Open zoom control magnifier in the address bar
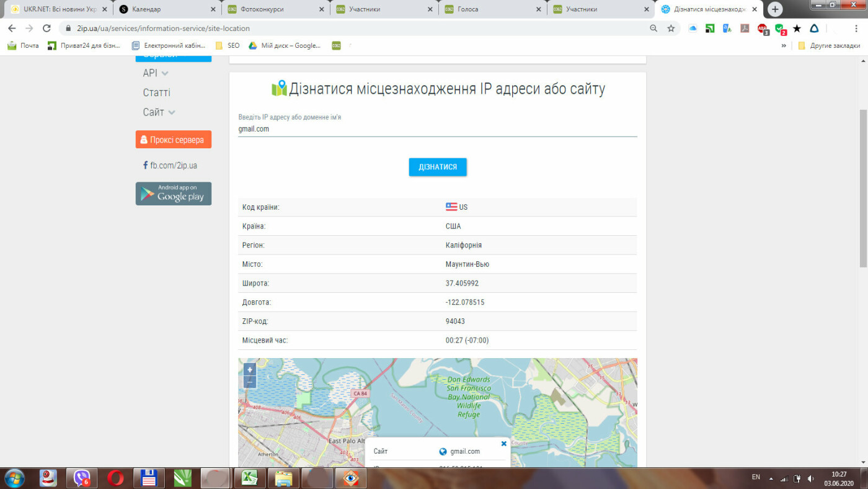Screen dimensions: 868x489 pos(653,29)
